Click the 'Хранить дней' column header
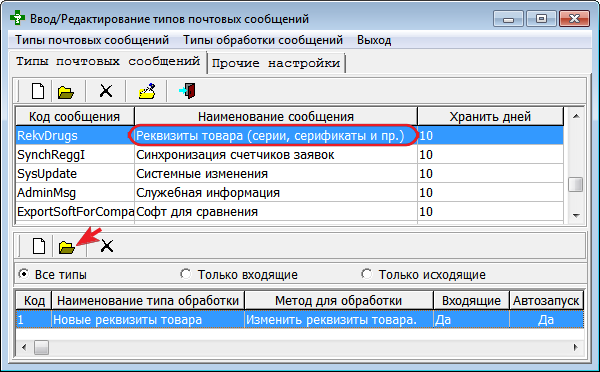Image resolution: width=600 pixels, height=372 pixels. (490, 116)
